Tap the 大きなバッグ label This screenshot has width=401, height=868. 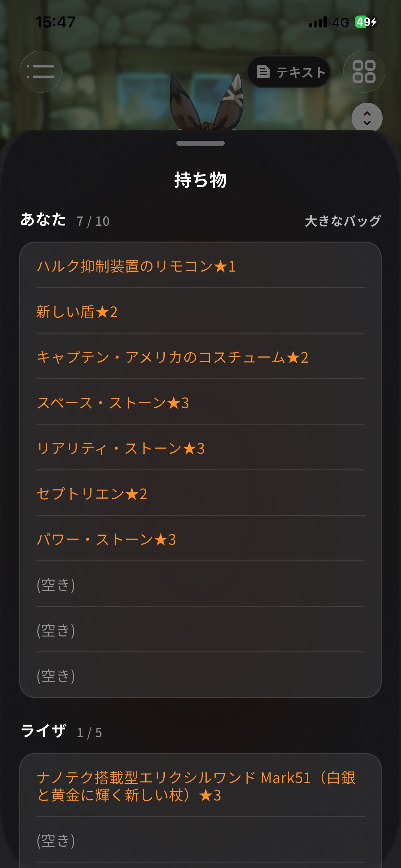point(343,221)
